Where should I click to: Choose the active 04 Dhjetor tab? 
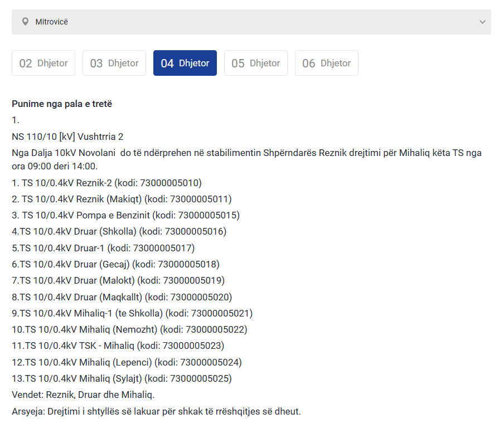185,63
